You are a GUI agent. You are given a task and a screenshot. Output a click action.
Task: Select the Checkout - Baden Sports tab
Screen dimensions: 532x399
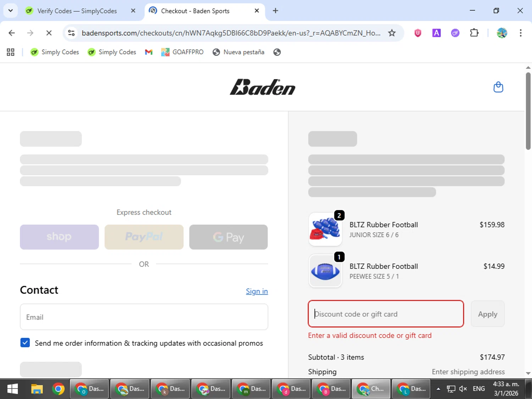pyautogui.click(x=204, y=11)
